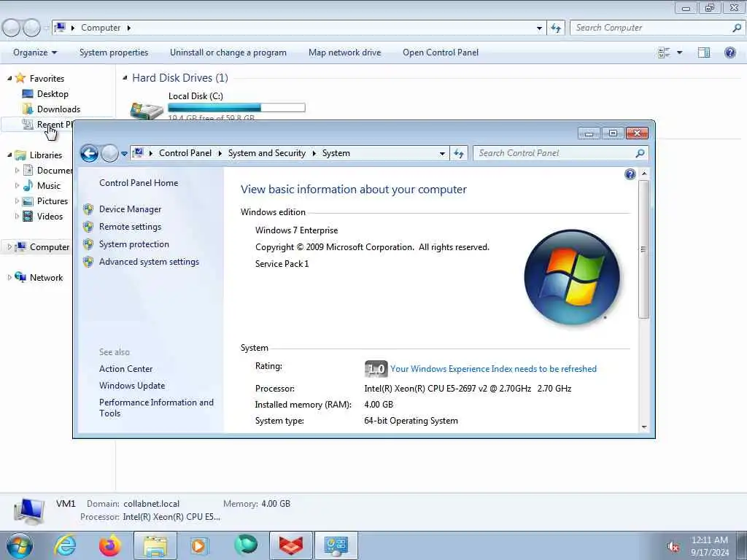The image size is (747, 560).
Task: Collapse the Hard Disk Drives group
Action: coord(125,77)
